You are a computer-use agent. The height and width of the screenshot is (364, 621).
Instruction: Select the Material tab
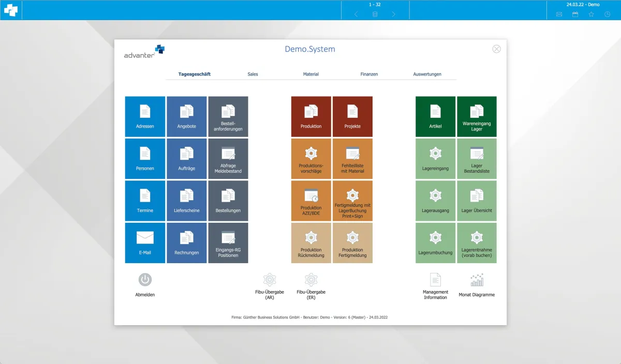click(311, 74)
